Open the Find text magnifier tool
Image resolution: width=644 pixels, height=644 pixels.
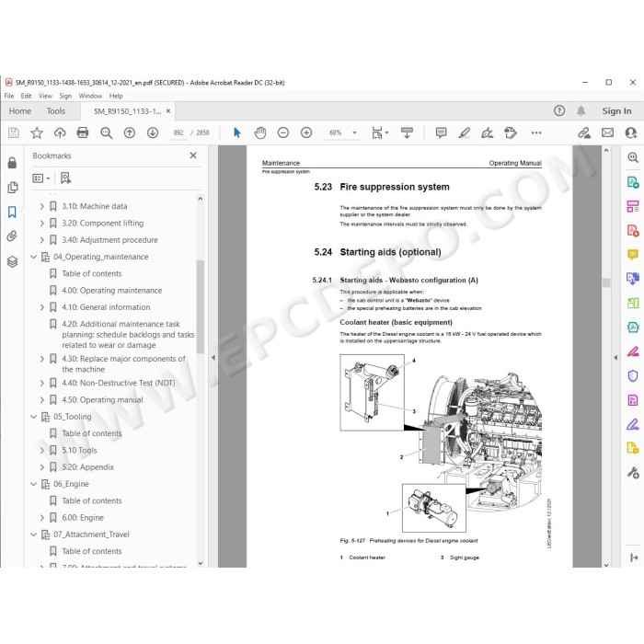(x=107, y=132)
